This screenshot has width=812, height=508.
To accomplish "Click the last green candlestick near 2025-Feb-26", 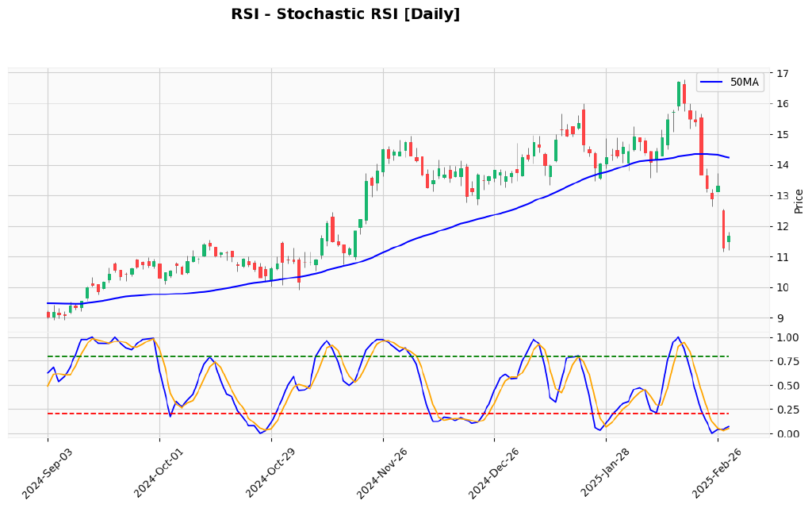I will (x=729, y=240).
